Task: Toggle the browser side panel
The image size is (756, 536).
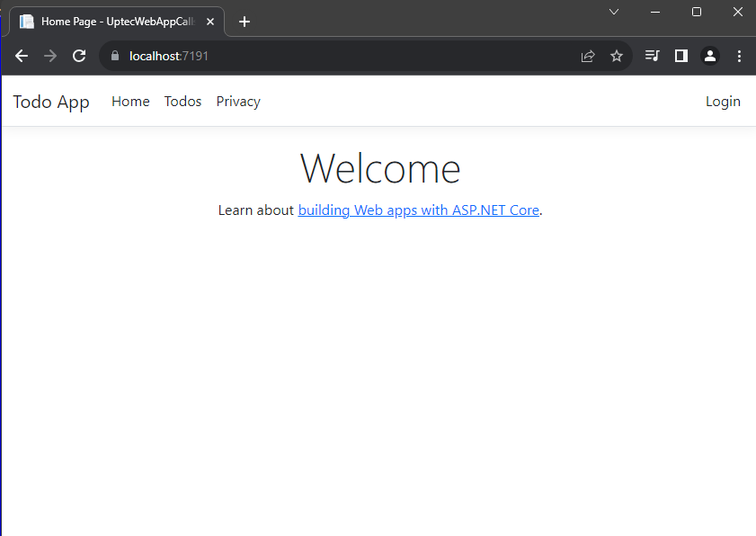Action: coord(681,56)
